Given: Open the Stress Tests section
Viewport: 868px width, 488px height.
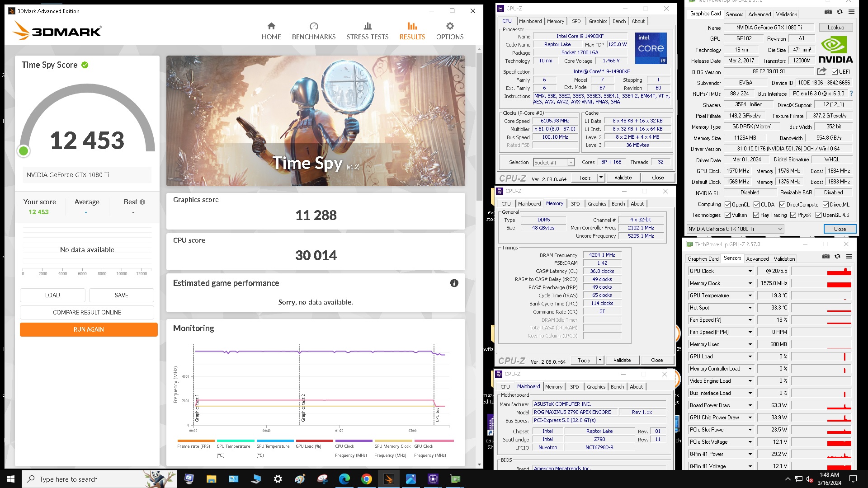Looking at the screenshot, I should tap(367, 31).
